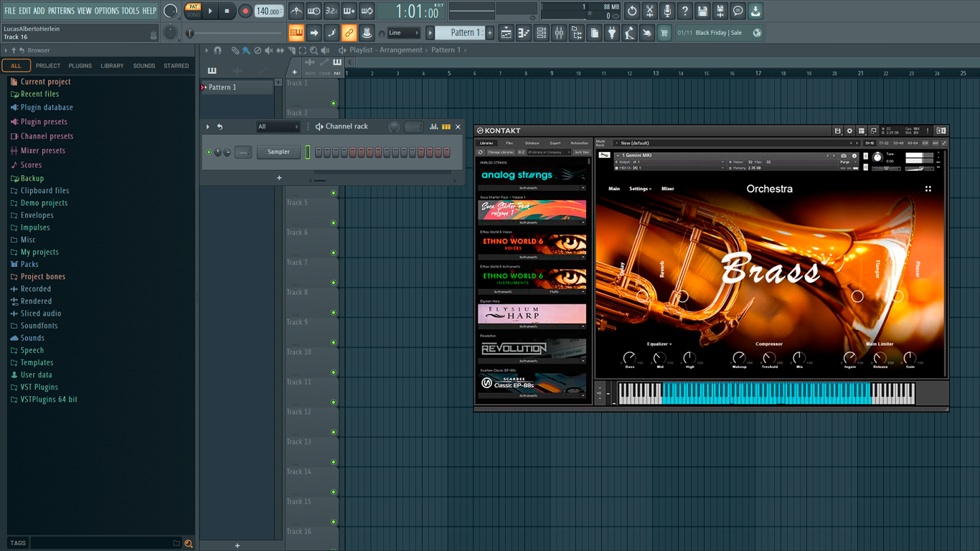Click the render audio export icon
This screenshot has height=551, width=980.
pos(720,11)
